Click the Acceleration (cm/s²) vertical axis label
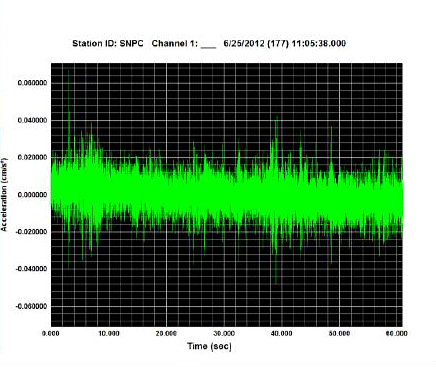 click(4, 194)
